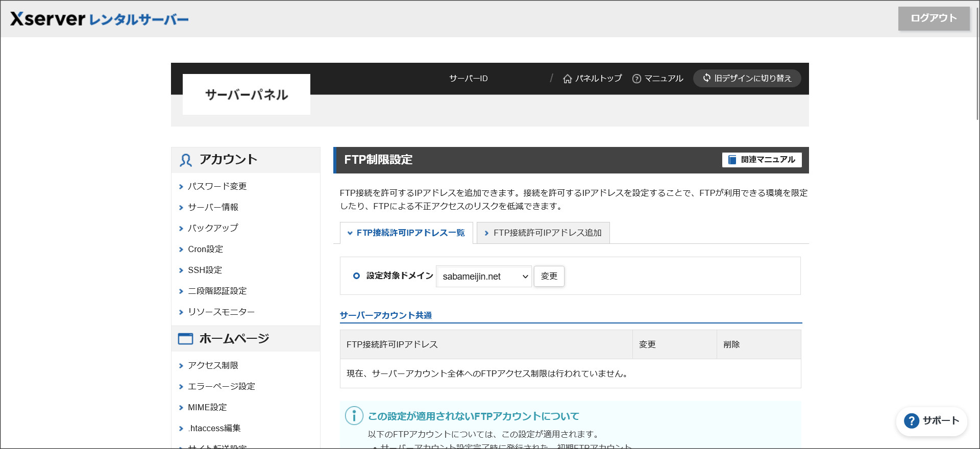
Task: Open リソースモニター in the sidebar
Action: tap(222, 312)
